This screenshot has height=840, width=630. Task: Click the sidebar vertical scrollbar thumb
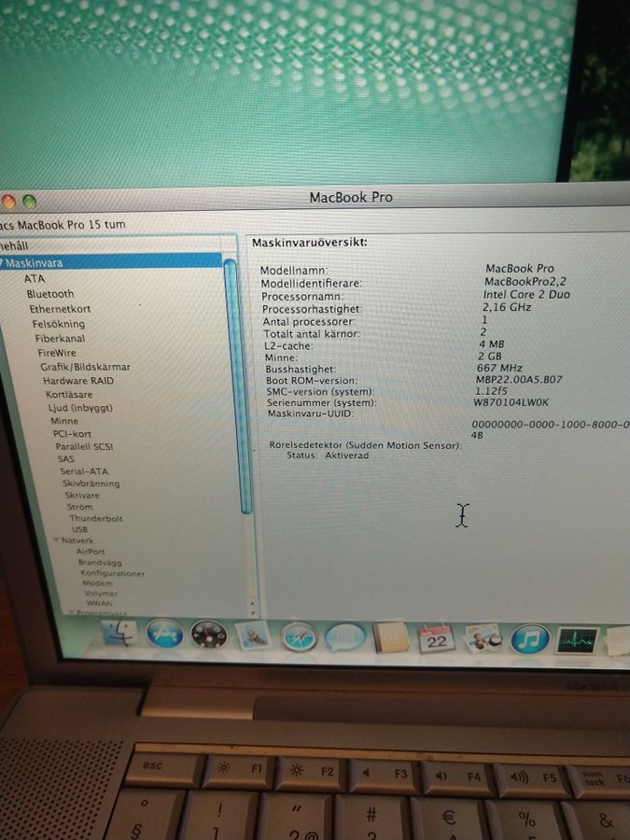click(236, 385)
